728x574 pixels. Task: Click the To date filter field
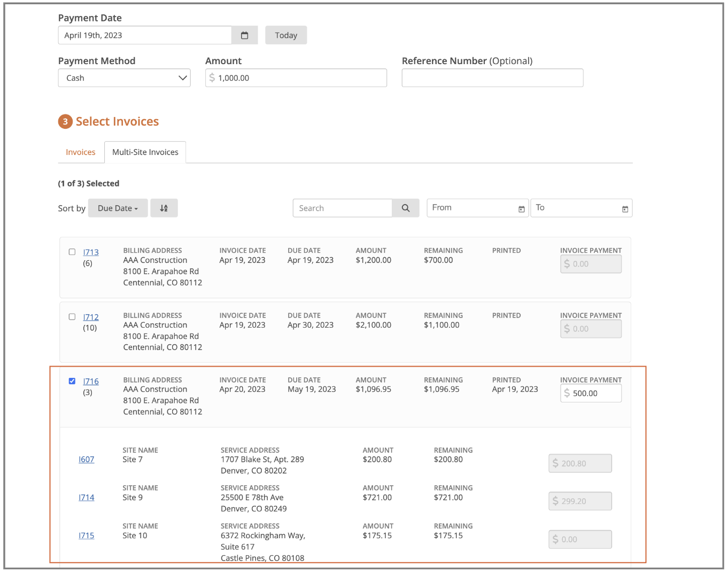(582, 208)
